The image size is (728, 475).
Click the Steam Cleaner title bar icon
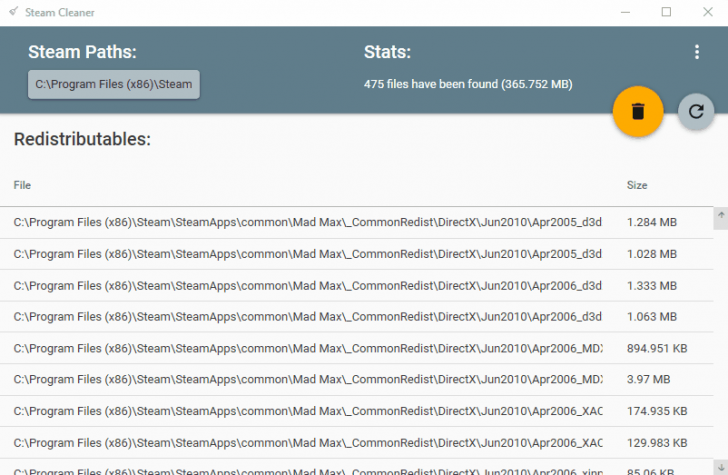(x=13, y=12)
